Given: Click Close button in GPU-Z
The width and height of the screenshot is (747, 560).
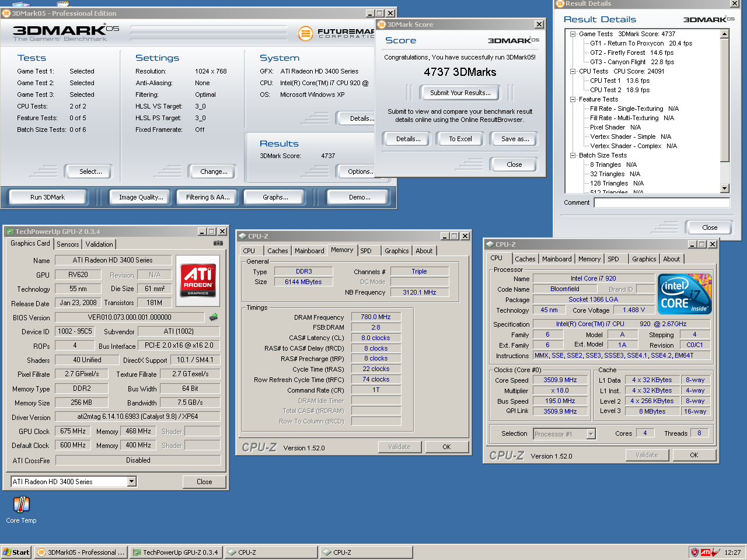Looking at the screenshot, I should tap(204, 482).
